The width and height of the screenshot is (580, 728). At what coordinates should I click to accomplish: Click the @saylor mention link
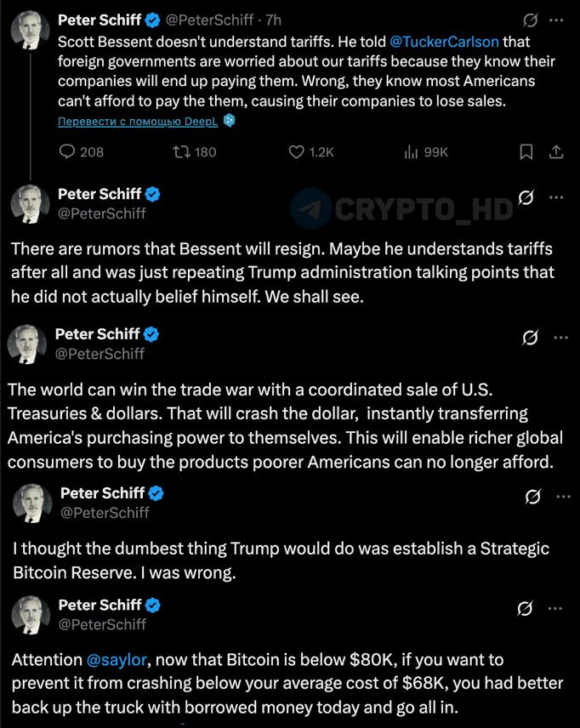tap(117, 660)
